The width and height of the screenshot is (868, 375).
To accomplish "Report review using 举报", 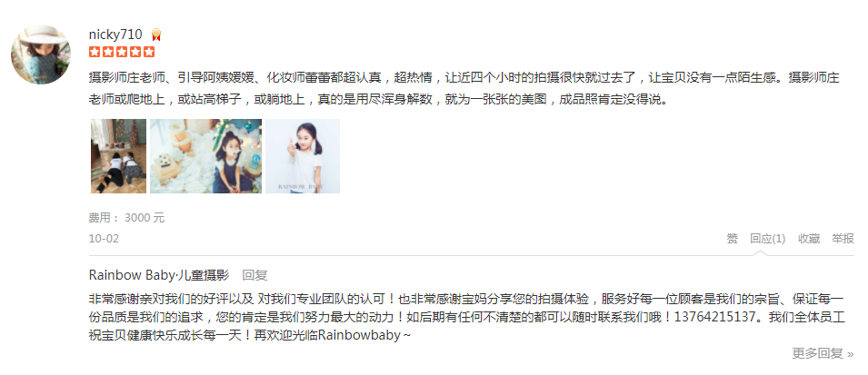I will pyautogui.click(x=843, y=239).
